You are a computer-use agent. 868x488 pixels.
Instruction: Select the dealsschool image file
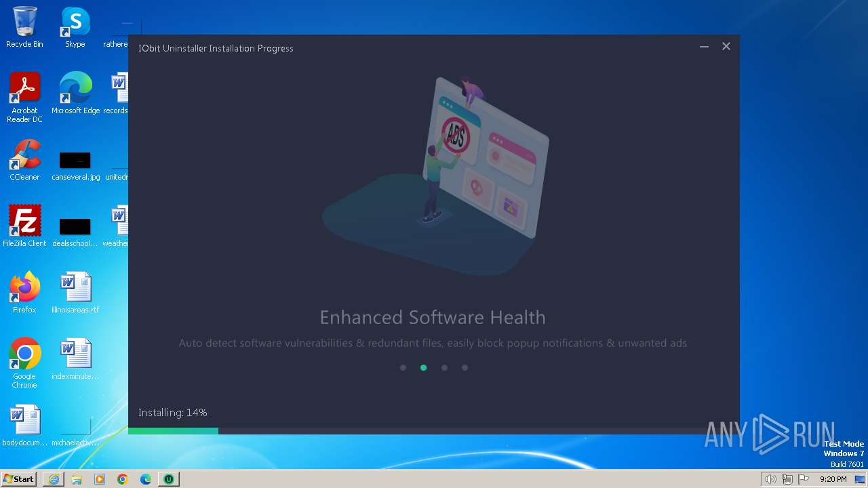pyautogui.click(x=75, y=231)
